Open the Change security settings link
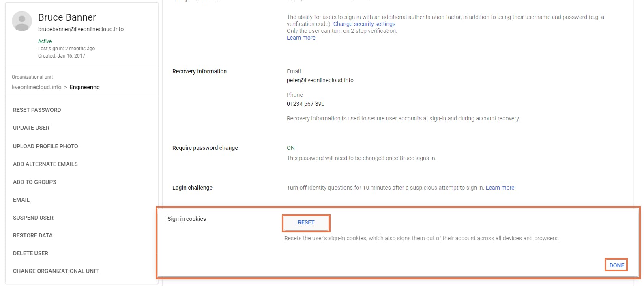Screen dimensions: 644x286 [364, 24]
